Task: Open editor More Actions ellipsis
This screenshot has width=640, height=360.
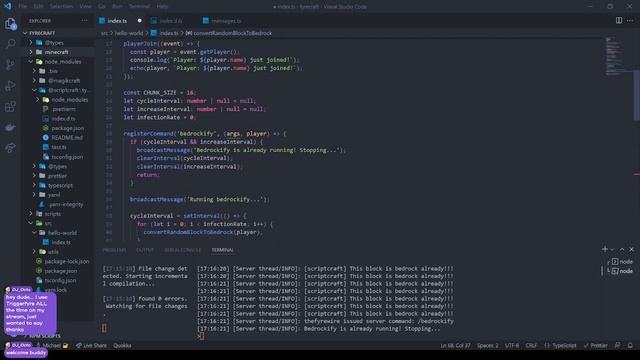Action: (x=630, y=20)
